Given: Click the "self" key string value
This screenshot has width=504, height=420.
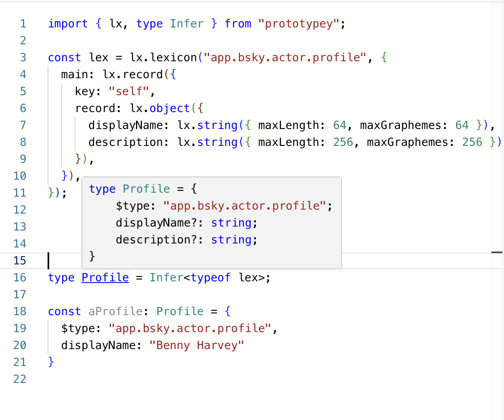Looking at the screenshot, I should coord(129,91).
